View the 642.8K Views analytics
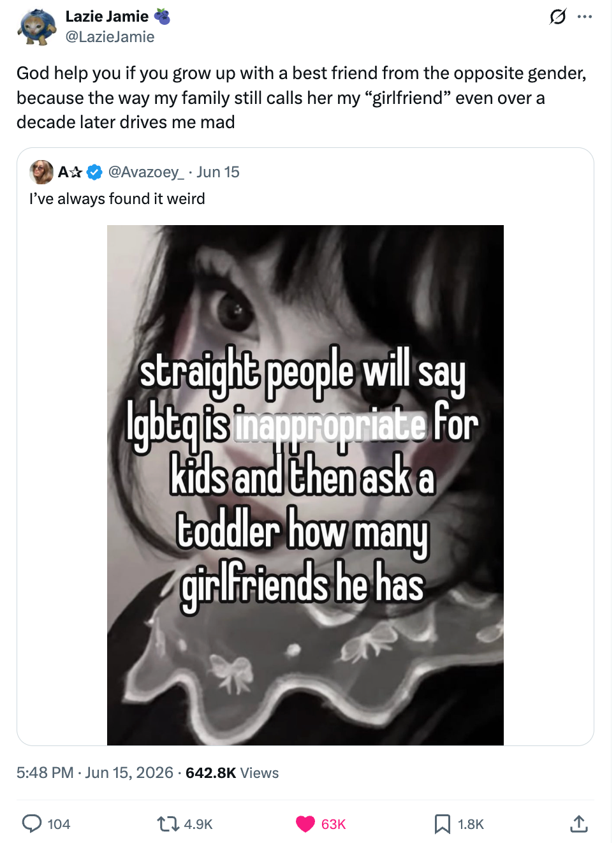This screenshot has height=843, width=616. click(232, 773)
